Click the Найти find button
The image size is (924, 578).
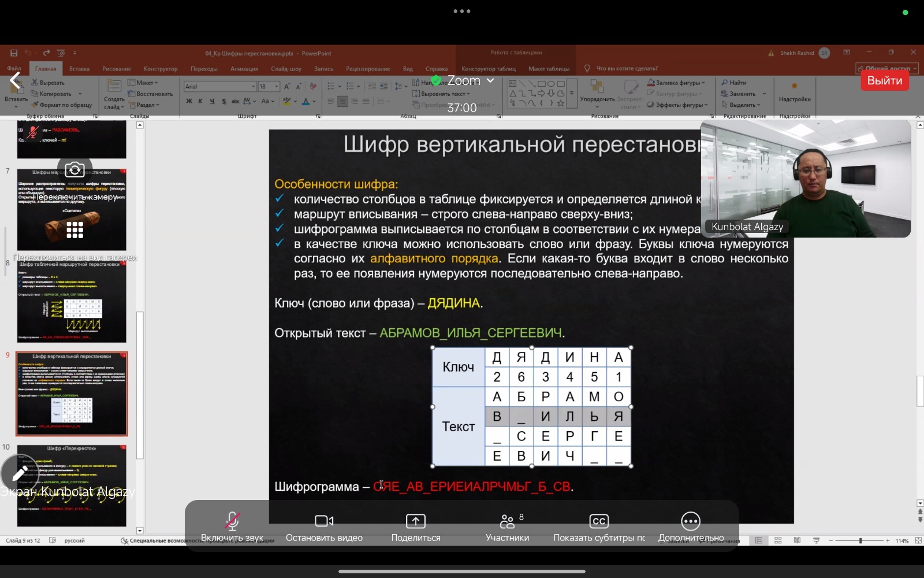tap(734, 83)
